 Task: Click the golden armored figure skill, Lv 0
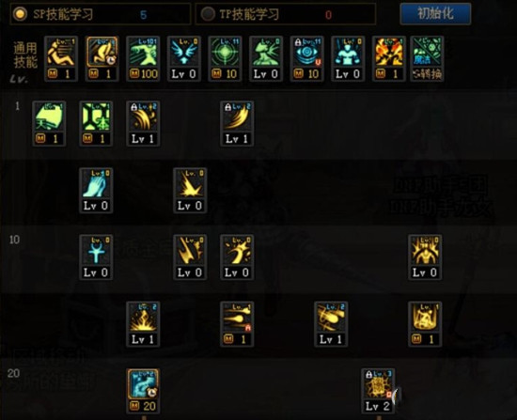425,257
